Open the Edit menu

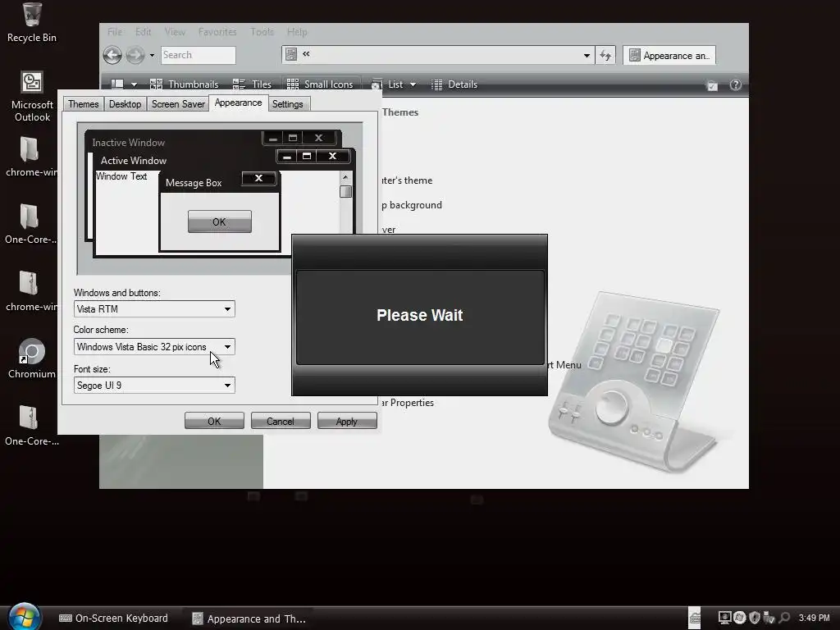(x=143, y=32)
